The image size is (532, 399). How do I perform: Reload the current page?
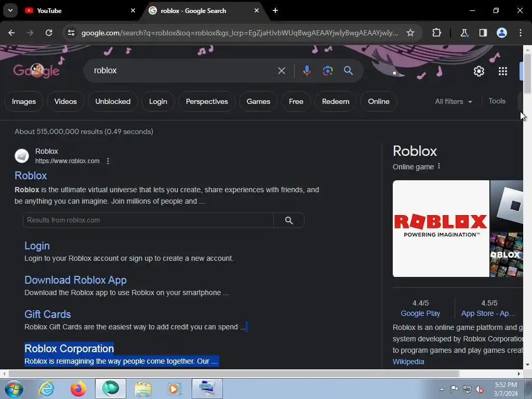coord(49,33)
